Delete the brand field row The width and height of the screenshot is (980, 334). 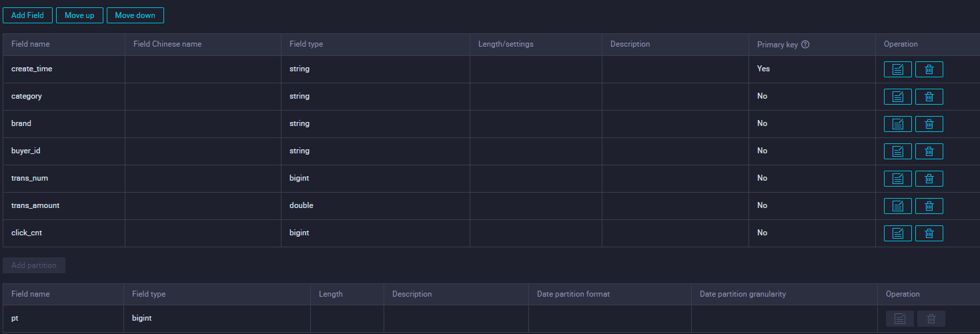click(929, 124)
